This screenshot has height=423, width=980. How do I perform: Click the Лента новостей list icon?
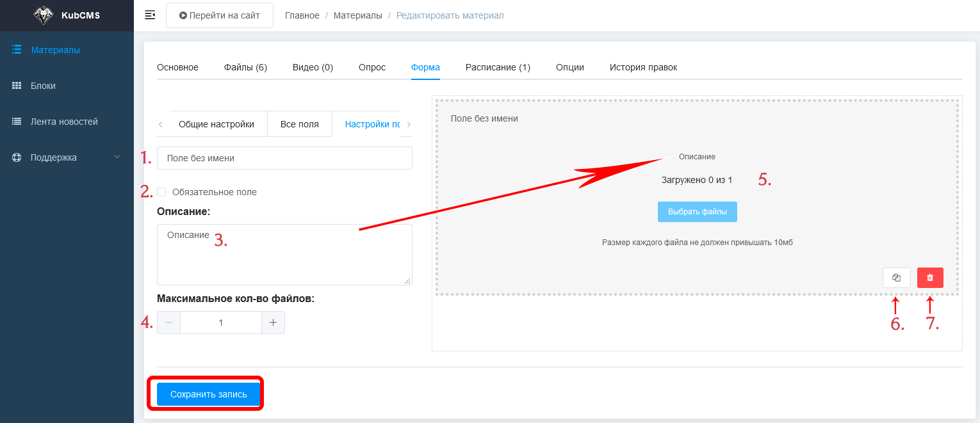tap(17, 122)
